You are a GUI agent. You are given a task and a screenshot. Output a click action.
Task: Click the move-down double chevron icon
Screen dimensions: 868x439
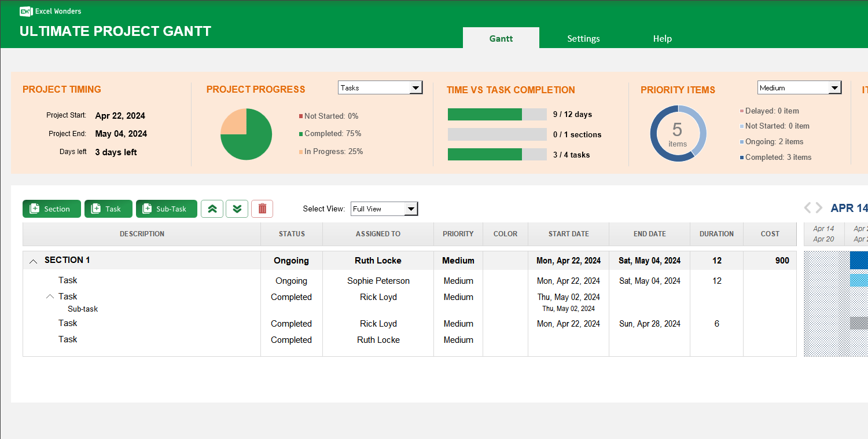(x=237, y=208)
